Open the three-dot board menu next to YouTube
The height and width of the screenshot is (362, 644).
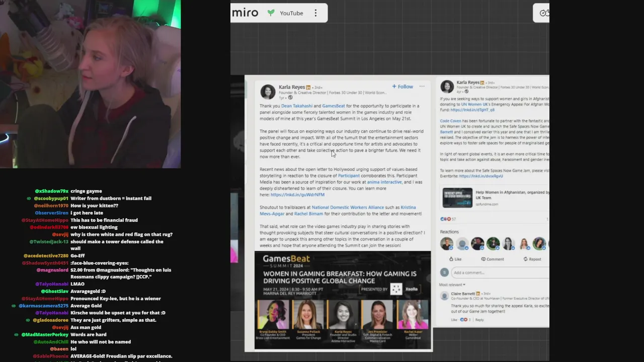tap(315, 13)
